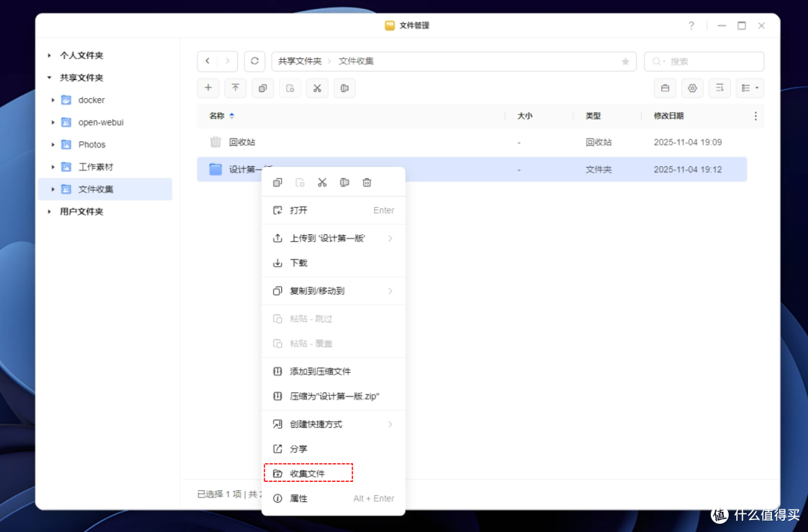This screenshot has height=532, width=808.
Task: Choose 压缩为"设计第一版.zip" entry
Action: tap(334, 396)
